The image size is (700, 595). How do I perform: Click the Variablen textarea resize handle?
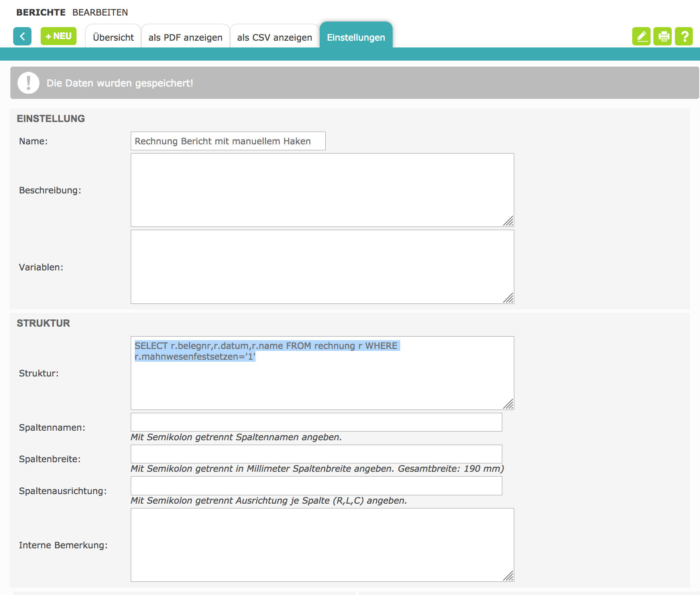pyautogui.click(x=508, y=298)
